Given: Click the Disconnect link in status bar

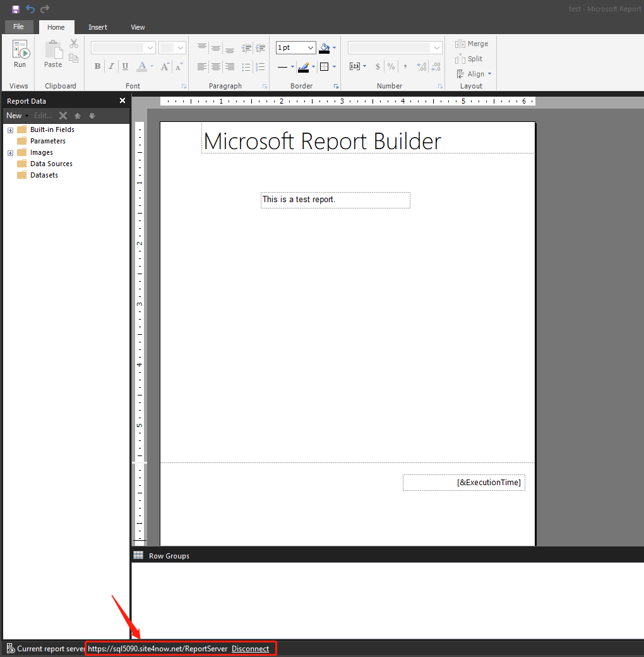Looking at the screenshot, I should [250, 648].
